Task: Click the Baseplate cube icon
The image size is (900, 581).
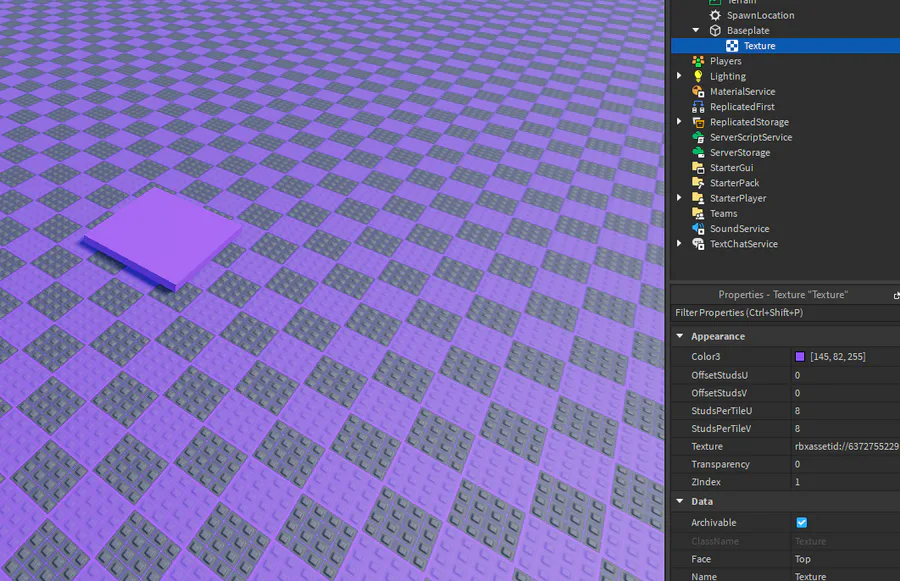Action: click(x=715, y=30)
